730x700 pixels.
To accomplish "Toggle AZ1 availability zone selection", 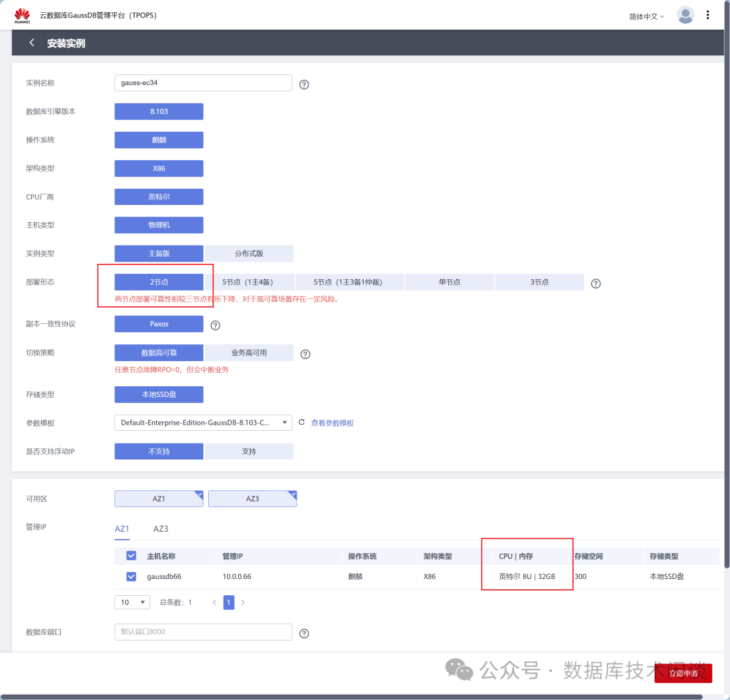I will (x=159, y=499).
